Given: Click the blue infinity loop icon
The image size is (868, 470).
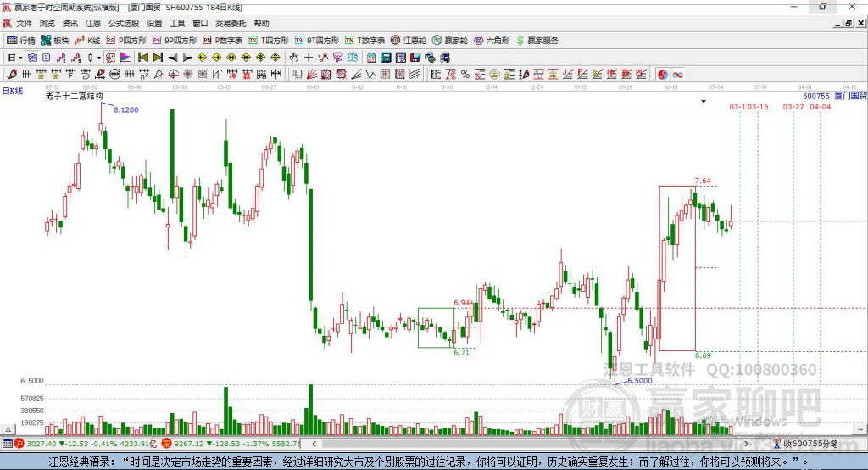Looking at the screenshot, I should click(677, 75).
